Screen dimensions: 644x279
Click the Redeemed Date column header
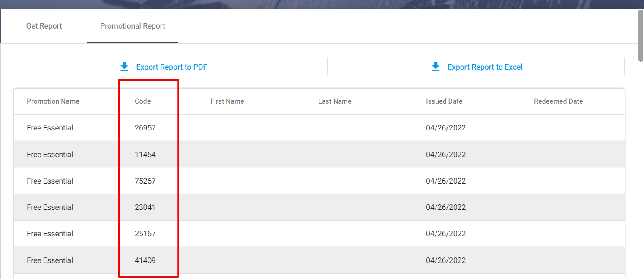[558, 101]
